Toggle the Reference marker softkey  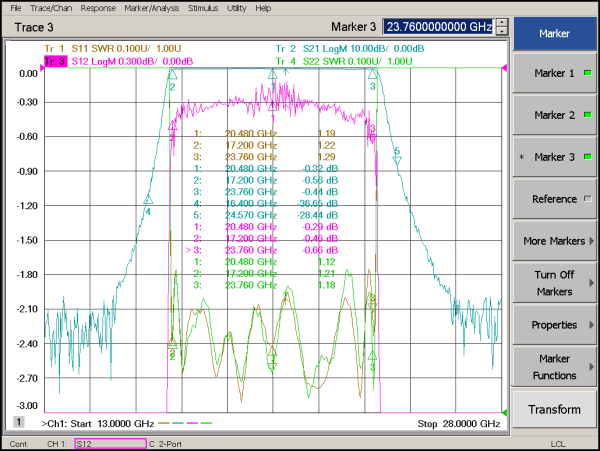[x=555, y=199]
